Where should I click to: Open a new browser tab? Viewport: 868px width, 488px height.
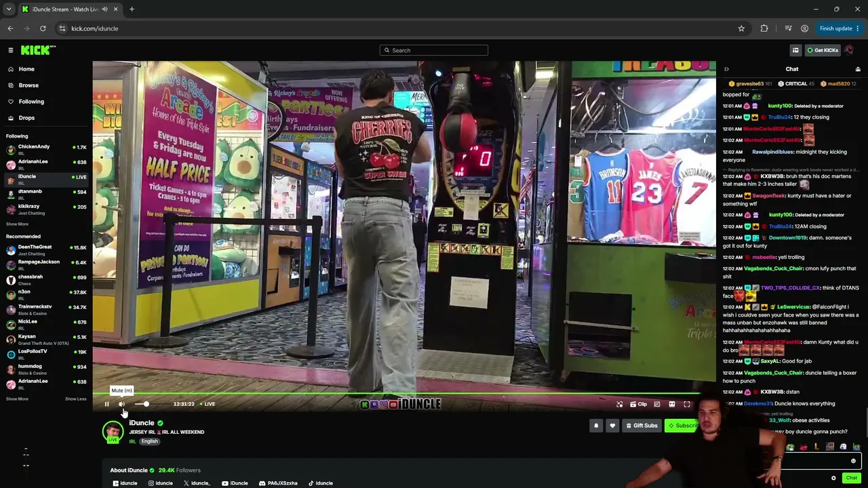click(x=132, y=9)
